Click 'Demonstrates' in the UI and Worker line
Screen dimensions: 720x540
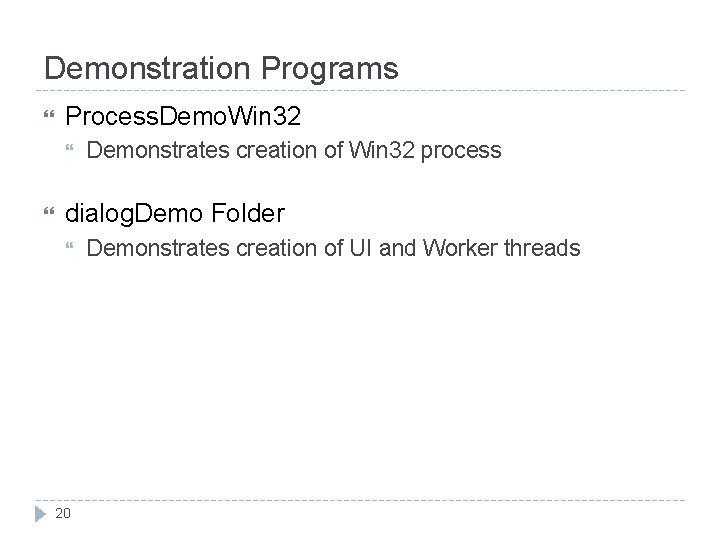tap(157, 247)
